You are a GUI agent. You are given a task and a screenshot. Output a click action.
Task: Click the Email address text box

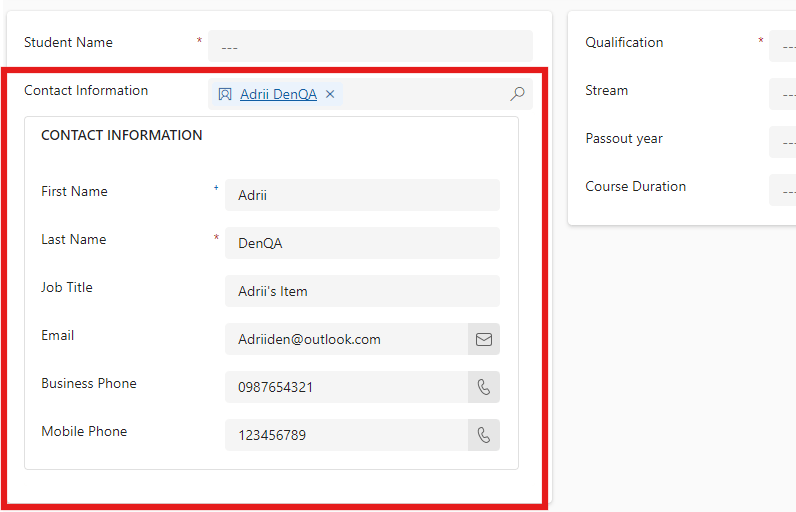[346, 339]
